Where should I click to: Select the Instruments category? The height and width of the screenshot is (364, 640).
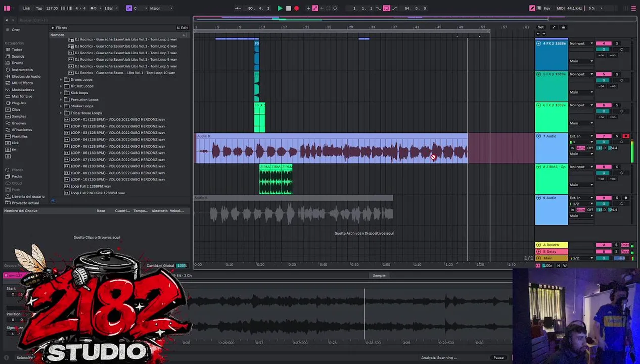(x=22, y=69)
